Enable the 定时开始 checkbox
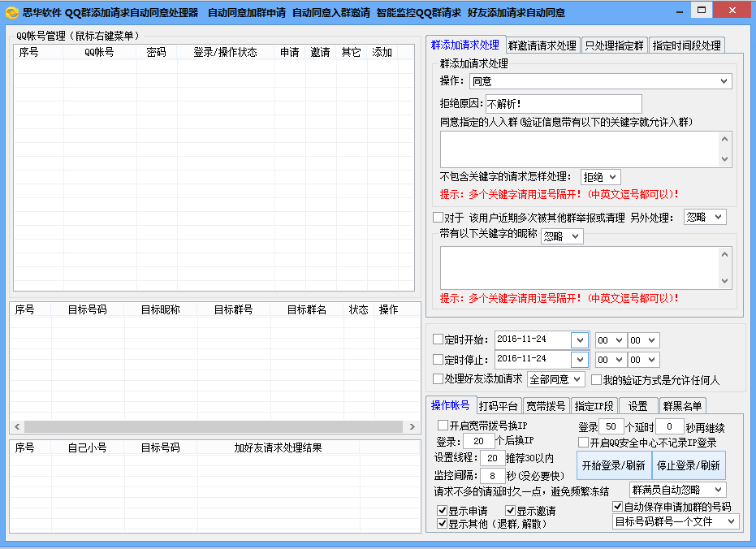 point(438,339)
